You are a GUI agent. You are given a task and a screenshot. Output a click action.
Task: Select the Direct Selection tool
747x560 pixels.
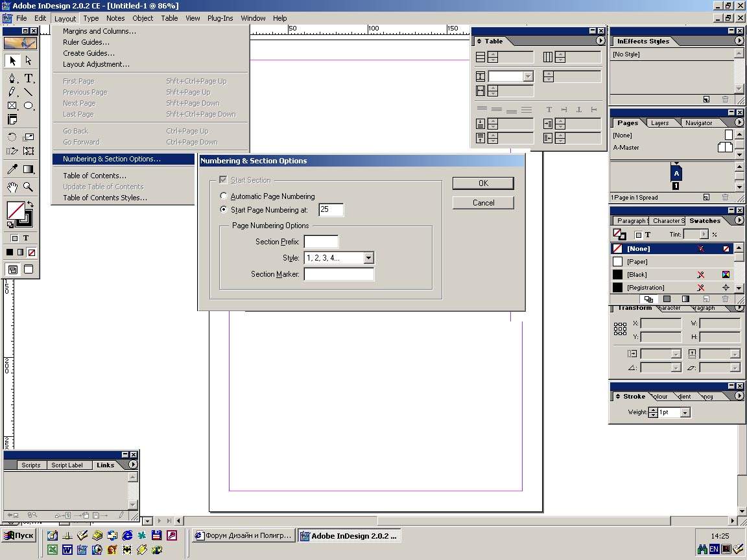[29, 60]
